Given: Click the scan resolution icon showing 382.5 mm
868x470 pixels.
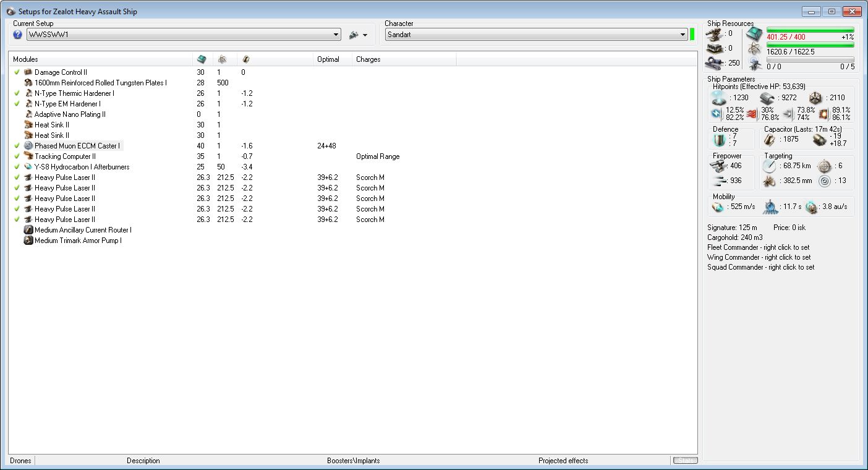Looking at the screenshot, I should click(770, 181).
